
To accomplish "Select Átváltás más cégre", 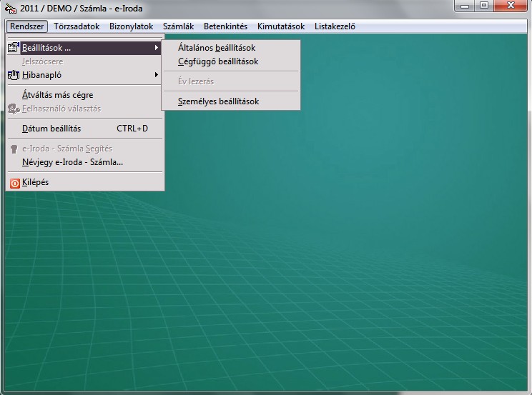I will [57, 95].
